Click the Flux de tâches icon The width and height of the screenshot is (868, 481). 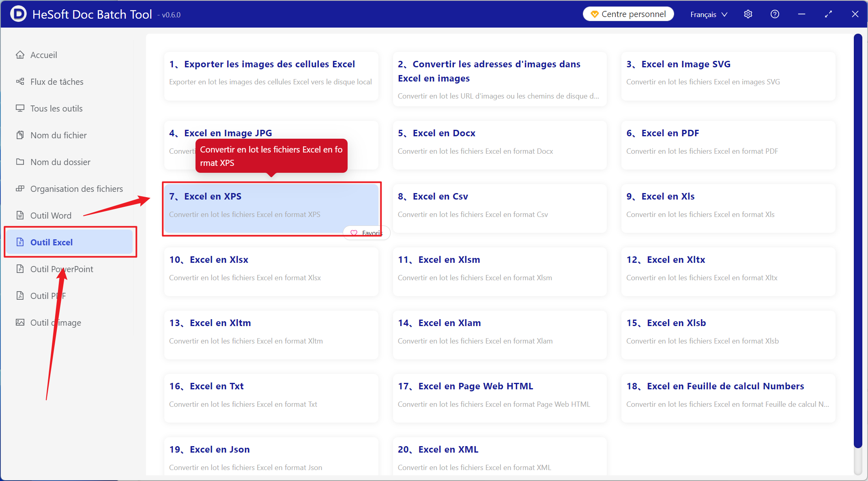point(20,82)
